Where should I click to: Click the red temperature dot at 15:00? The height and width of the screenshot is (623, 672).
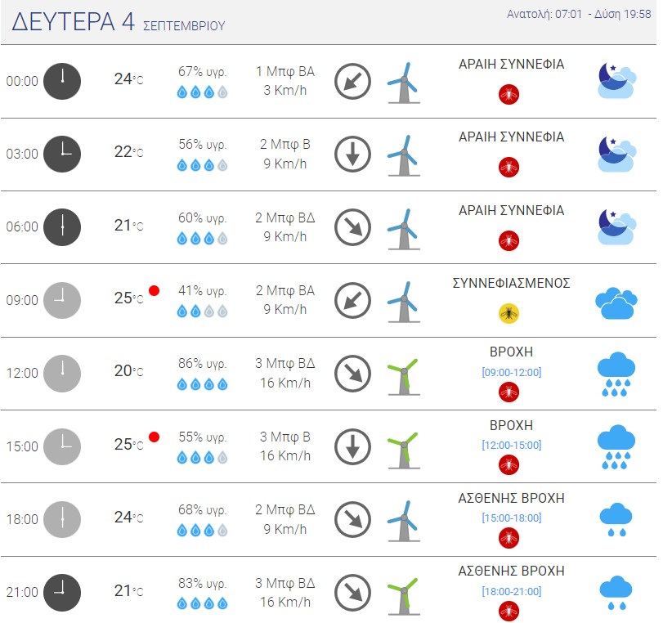(x=154, y=437)
